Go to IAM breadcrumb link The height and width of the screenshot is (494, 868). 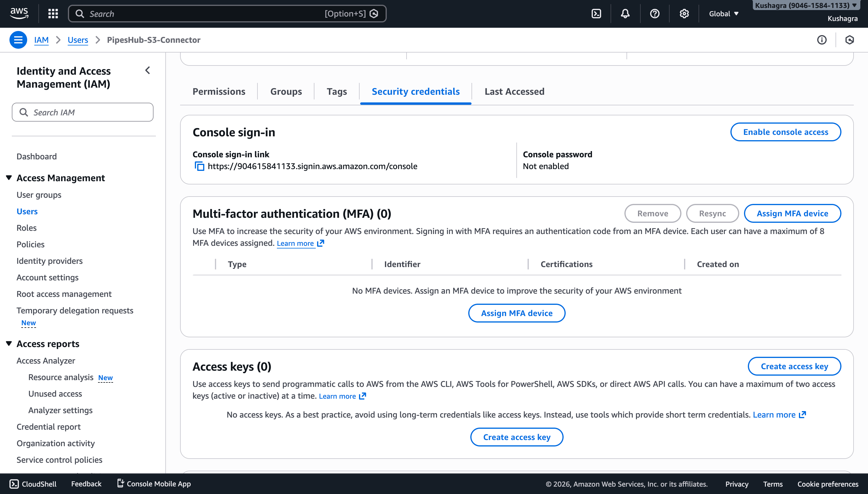click(41, 40)
